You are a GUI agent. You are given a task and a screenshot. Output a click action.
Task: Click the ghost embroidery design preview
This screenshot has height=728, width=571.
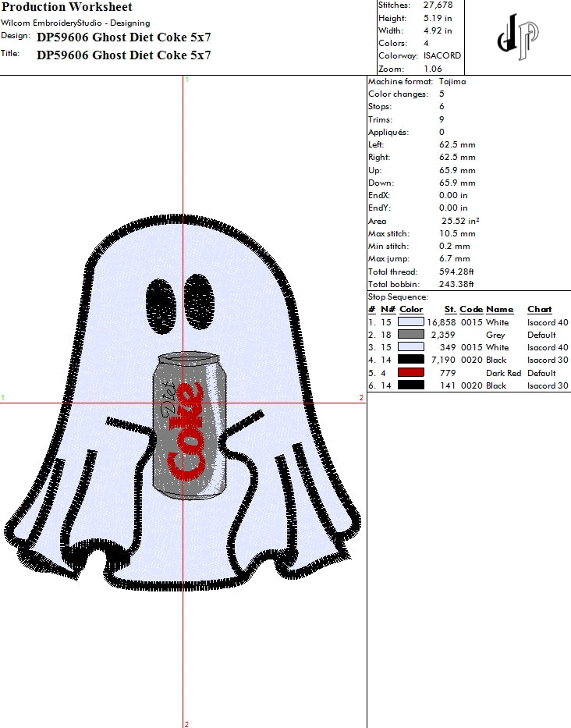pyautogui.click(x=183, y=403)
